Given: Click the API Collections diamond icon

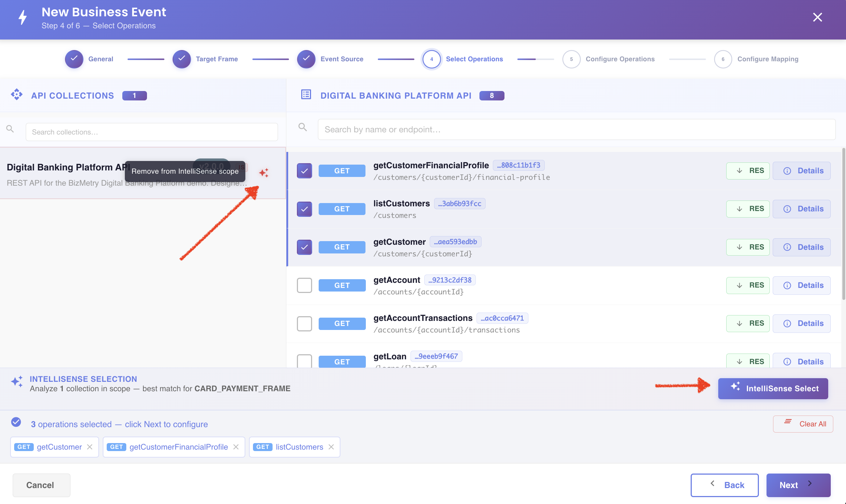Looking at the screenshot, I should (17, 95).
